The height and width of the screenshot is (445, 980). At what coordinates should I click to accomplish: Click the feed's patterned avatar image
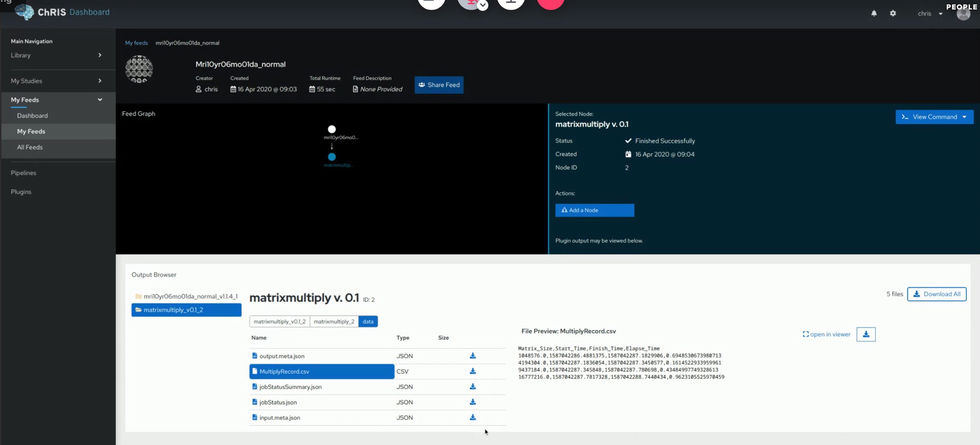pyautogui.click(x=139, y=69)
